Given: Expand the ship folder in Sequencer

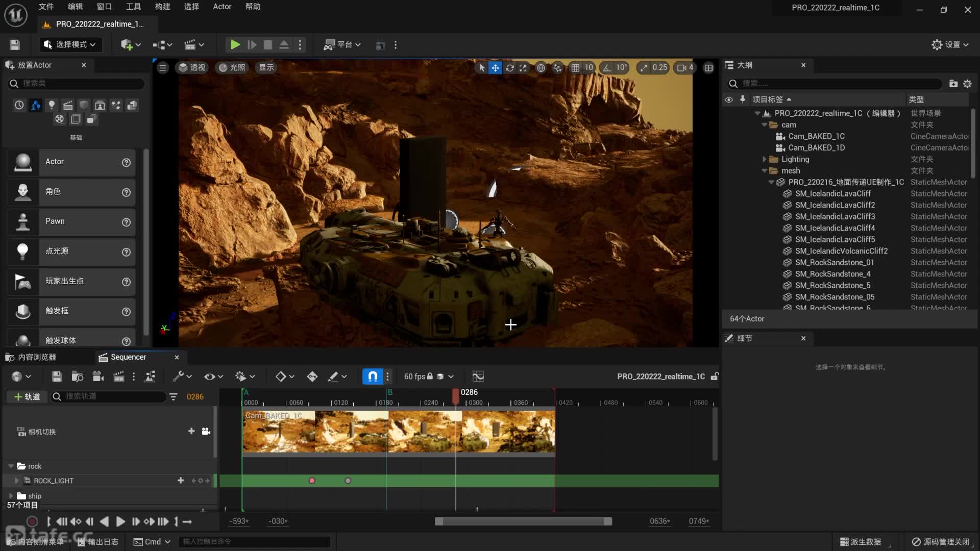Looking at the screenshot, I should pos(11,496).
